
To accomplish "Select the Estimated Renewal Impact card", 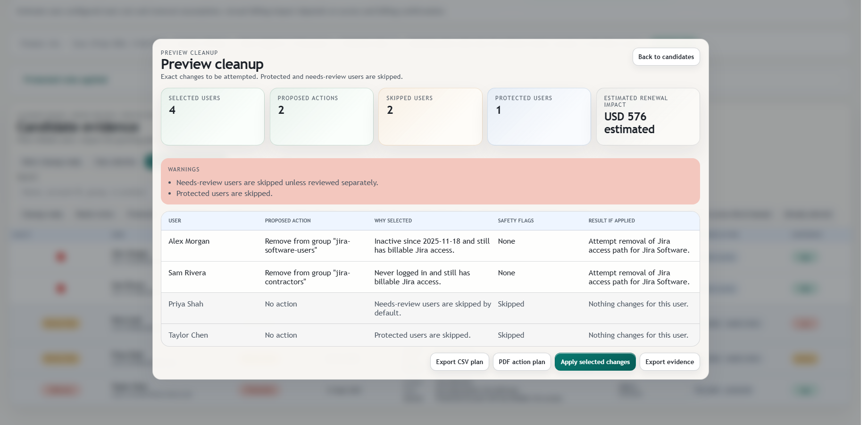I will (648, 116).
